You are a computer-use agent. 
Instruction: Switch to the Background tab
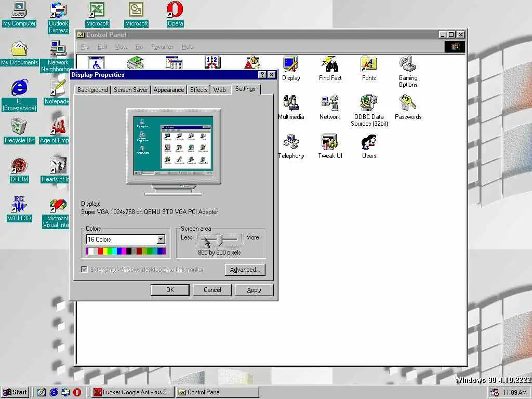pyautogui.click(x=92, y=90)
